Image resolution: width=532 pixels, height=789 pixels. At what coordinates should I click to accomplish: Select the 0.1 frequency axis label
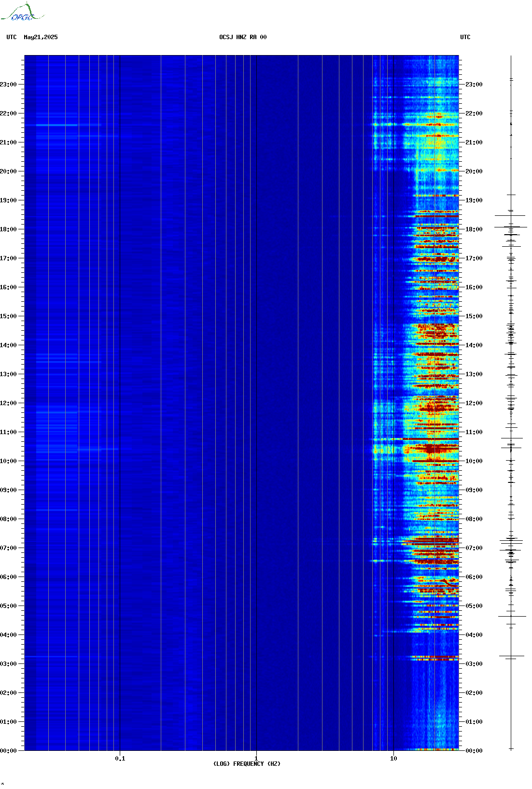[120, 759]
